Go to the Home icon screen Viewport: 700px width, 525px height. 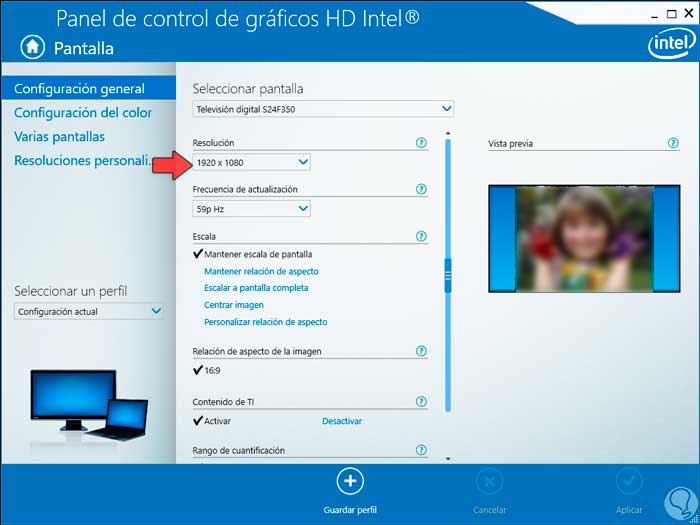[33, 47]
